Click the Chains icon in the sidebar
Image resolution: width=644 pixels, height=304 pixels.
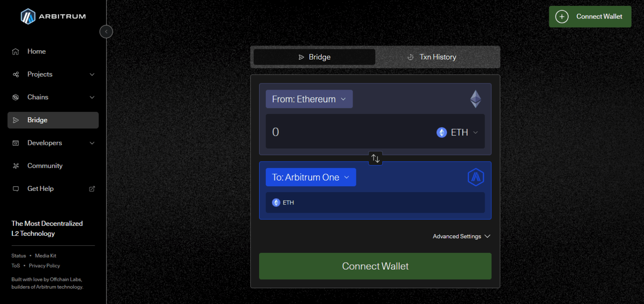point(16,97)
